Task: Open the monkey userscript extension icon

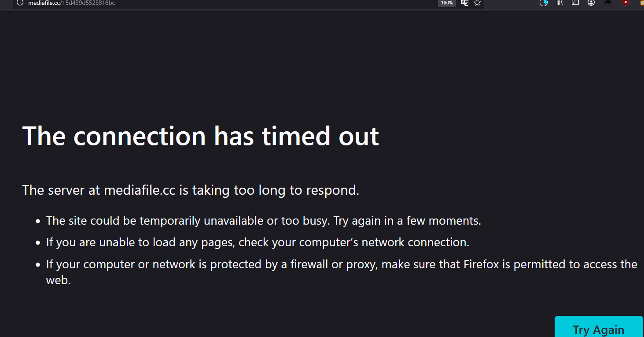Action: point(641,3)
